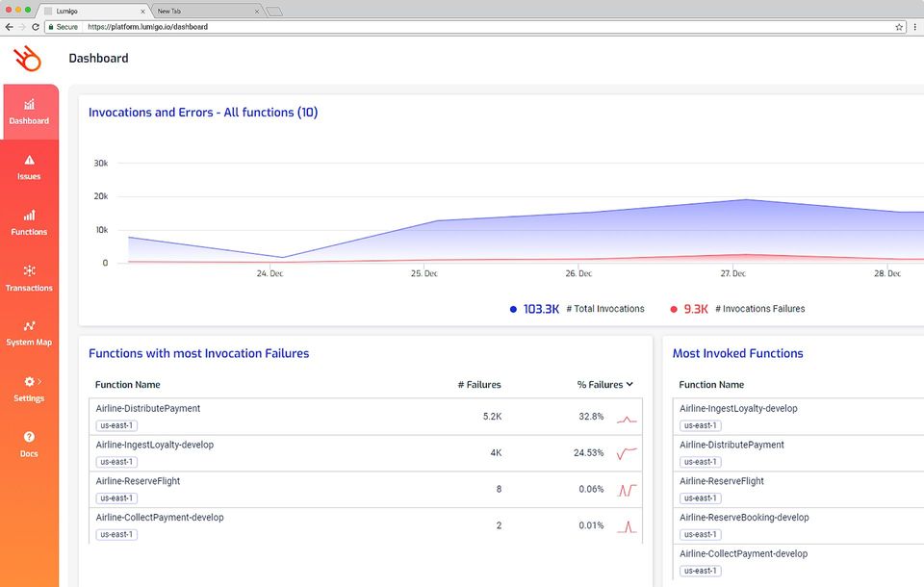The image size is (924, 587).
Task: Open System Map in sidebar
Action: pyautogui.click(x=30, y=334)
